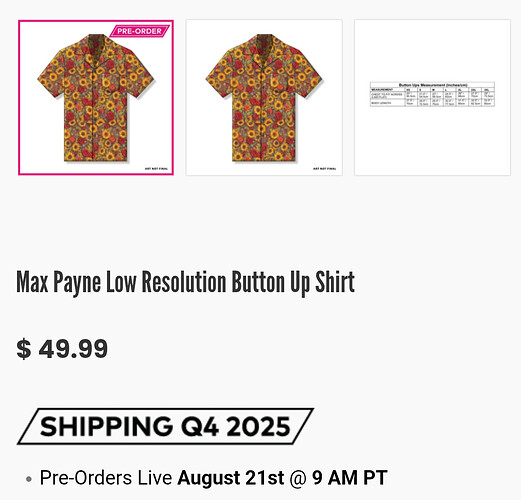Screen dimensions: 521x500
Task: Click the MEASUREMENT header cell in size chart
Action: pos(382,90)
